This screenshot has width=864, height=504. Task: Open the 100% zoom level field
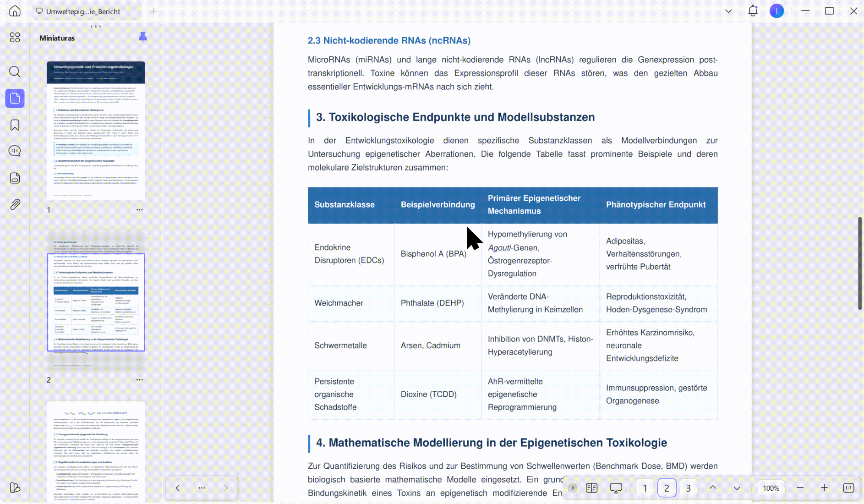point(771,488)
